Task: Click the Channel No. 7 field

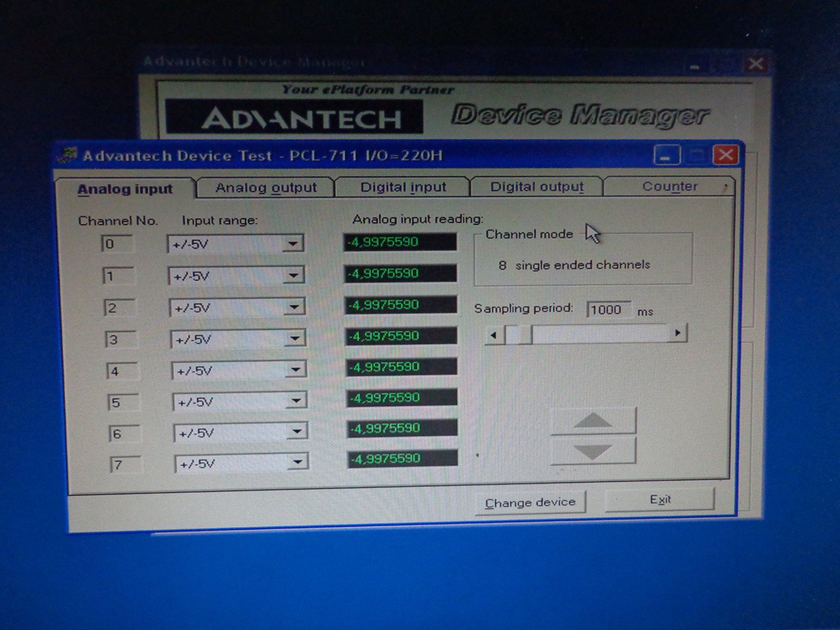Action: coord(126,465)
